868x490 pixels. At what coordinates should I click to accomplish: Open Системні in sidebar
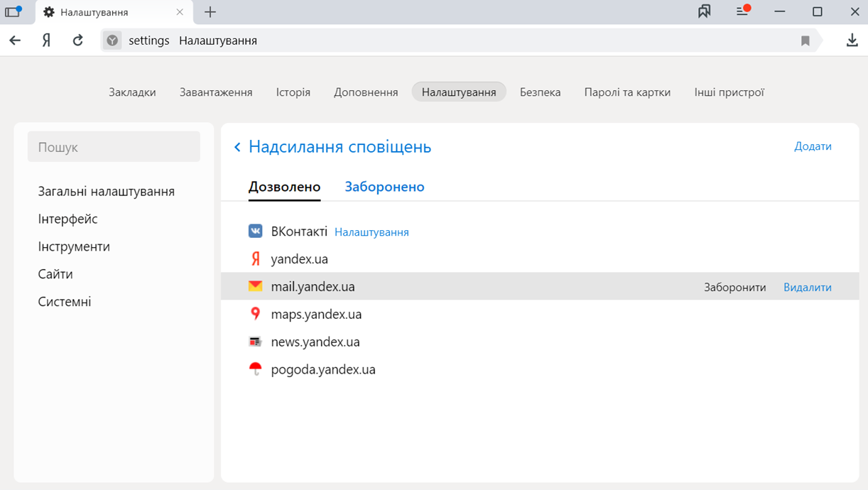point(65,302)
